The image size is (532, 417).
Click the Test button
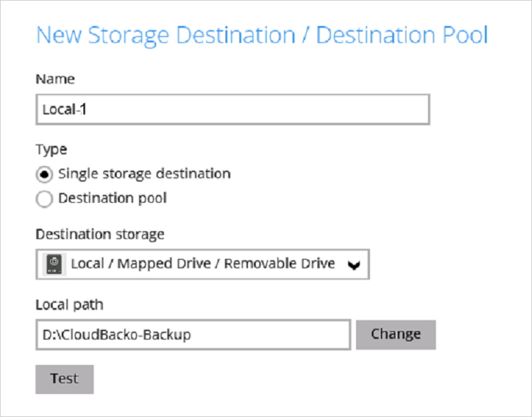65,379
